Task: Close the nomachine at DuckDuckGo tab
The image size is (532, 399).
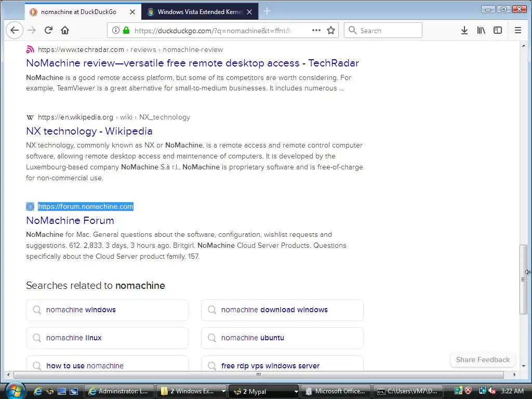Action: [x=132, y=12]
